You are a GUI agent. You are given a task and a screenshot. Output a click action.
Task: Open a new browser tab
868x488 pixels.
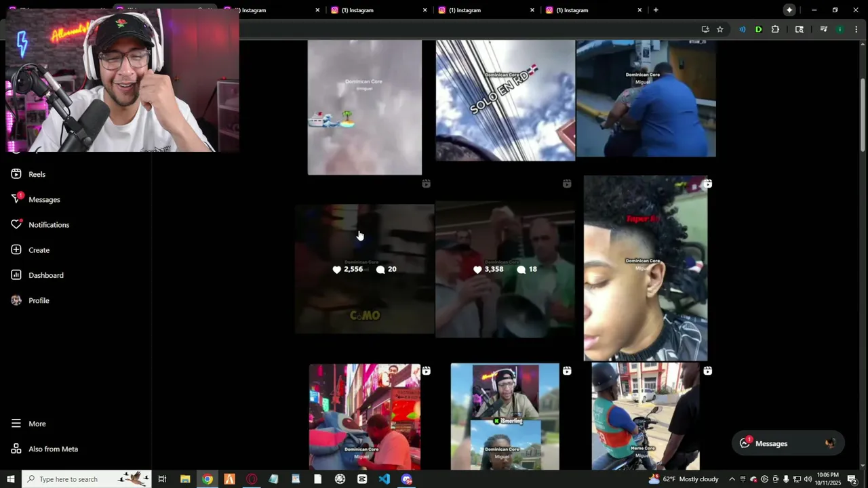[656, 10]
